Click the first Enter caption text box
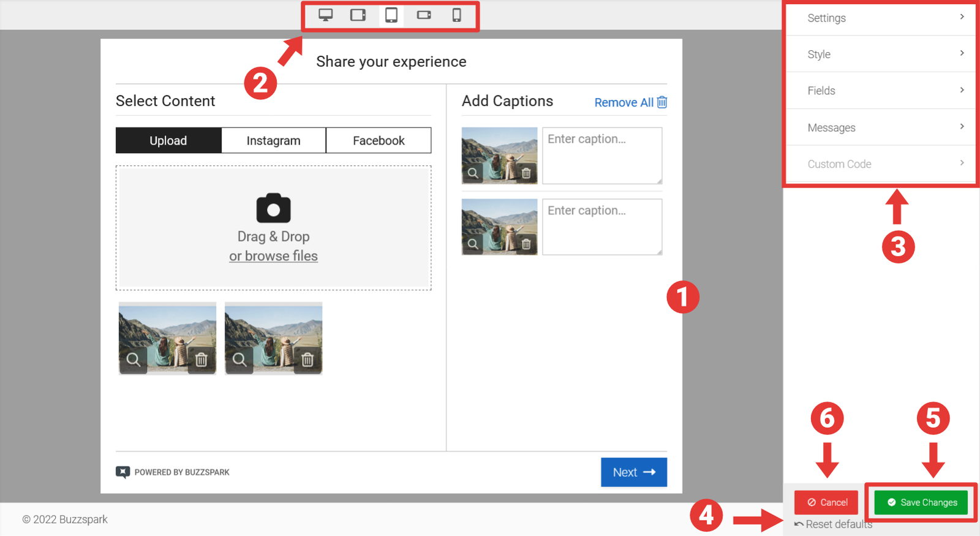The image size is (980, 536). coord(601,156)
